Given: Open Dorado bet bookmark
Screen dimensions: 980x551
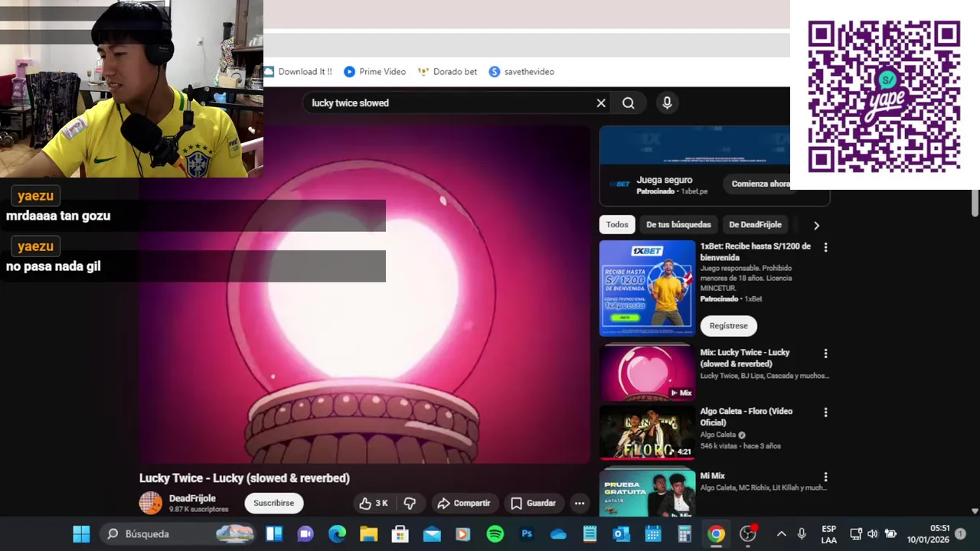Looking at the screenshot, I should (x=447, y=72).
